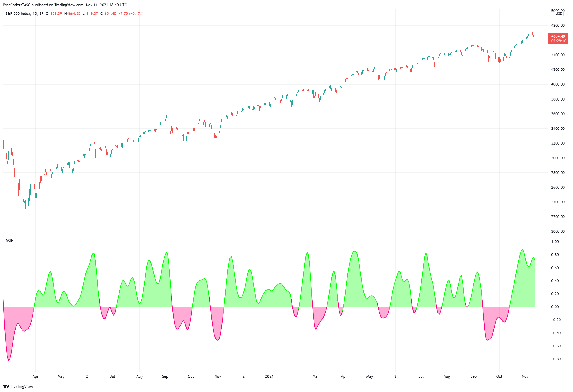Click the 0.00 RSIH scale label
Viewport: 573px width, 392px height.
coord(555,307)
